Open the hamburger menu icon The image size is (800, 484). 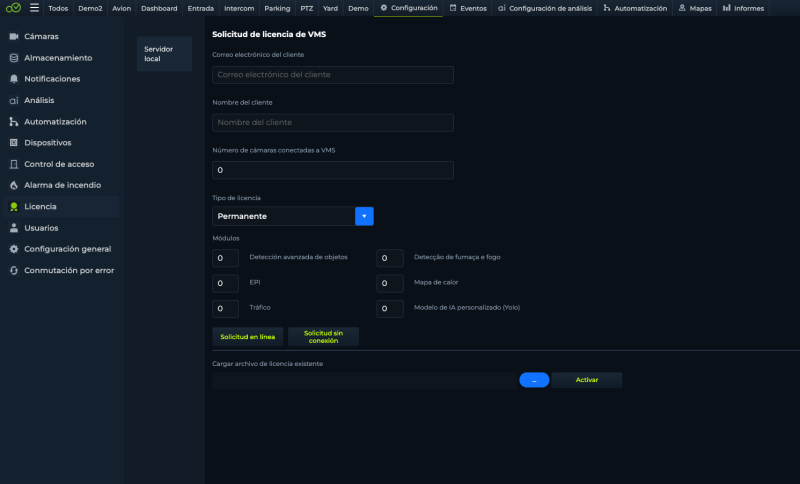[x=34, y=8]
